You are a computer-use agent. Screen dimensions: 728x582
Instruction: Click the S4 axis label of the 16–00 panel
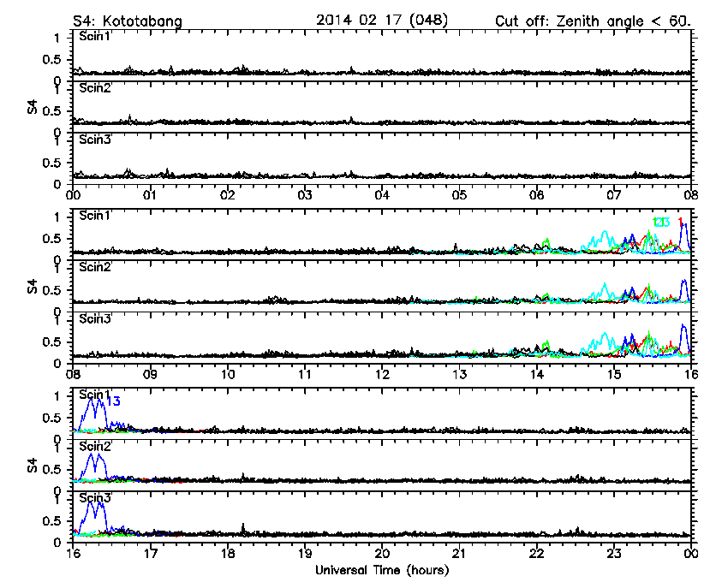pyautogui.click(x=32, y=466)
